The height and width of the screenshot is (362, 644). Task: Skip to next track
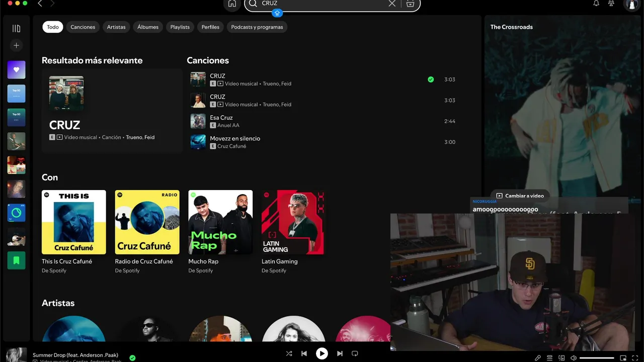pyautogui.click(x=340, y=353)
